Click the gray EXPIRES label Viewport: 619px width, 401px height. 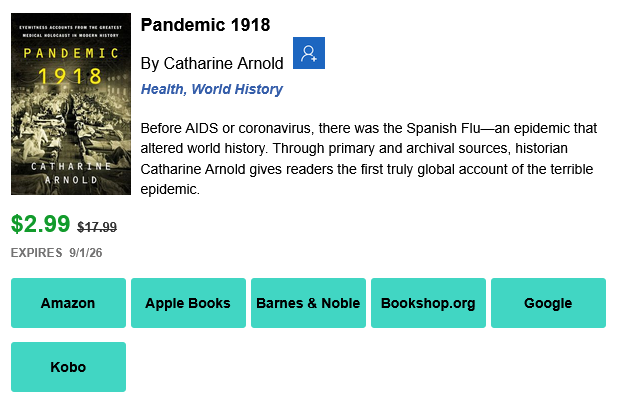tap(36, 253)
